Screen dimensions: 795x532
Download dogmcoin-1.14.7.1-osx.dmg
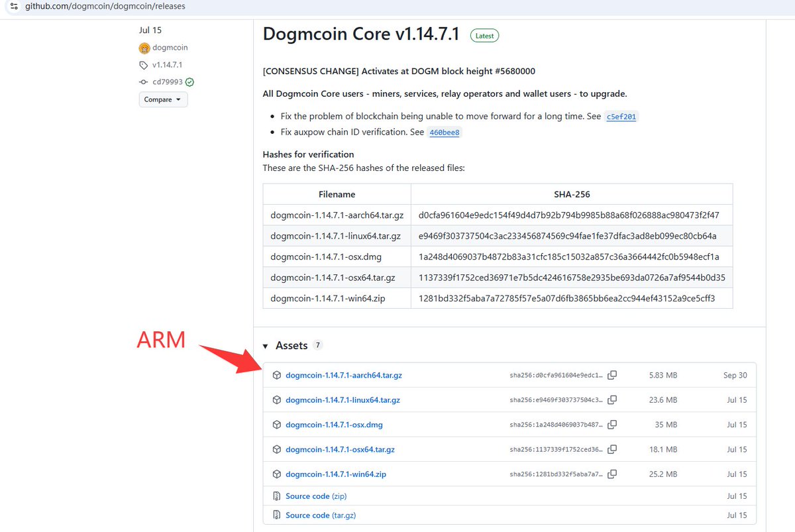tap(334, 425)
